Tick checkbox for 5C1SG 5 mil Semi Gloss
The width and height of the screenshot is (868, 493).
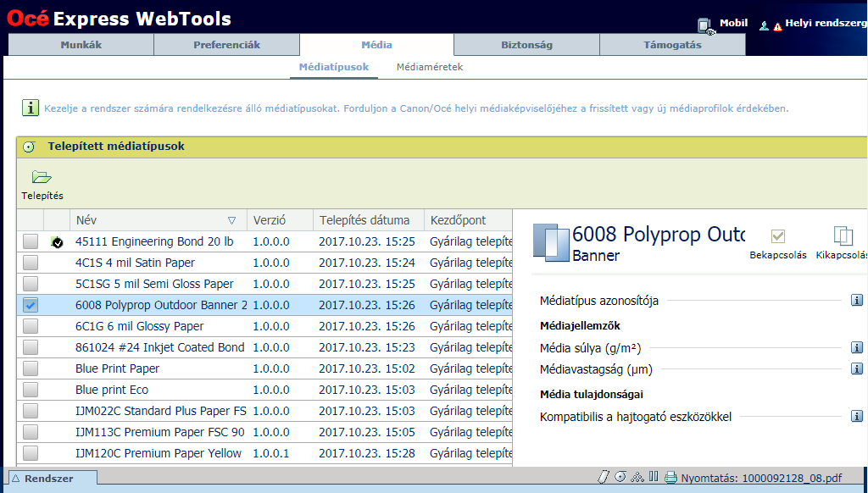coord(31,283)
